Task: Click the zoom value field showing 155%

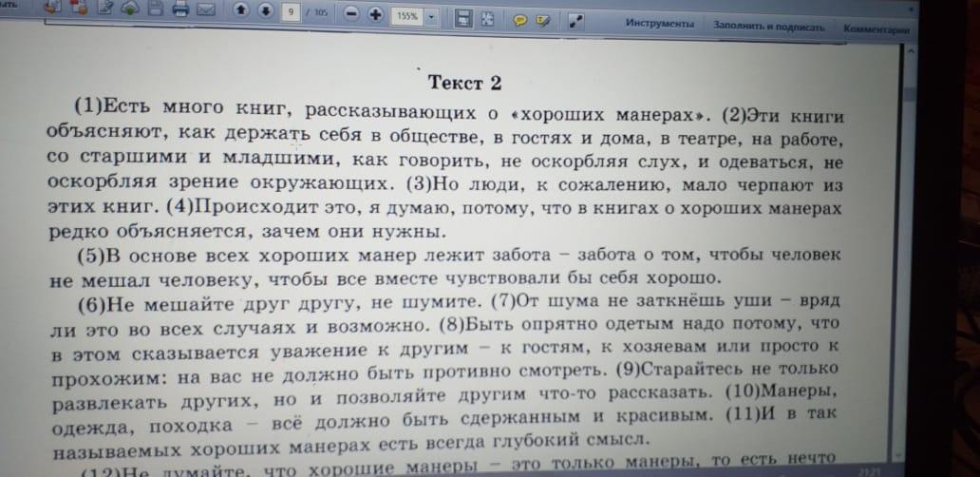Action: click(x=406, y=17)
